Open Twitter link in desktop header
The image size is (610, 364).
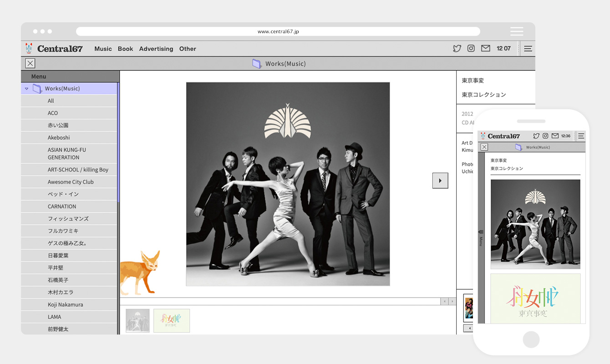[x=457, y=48]
